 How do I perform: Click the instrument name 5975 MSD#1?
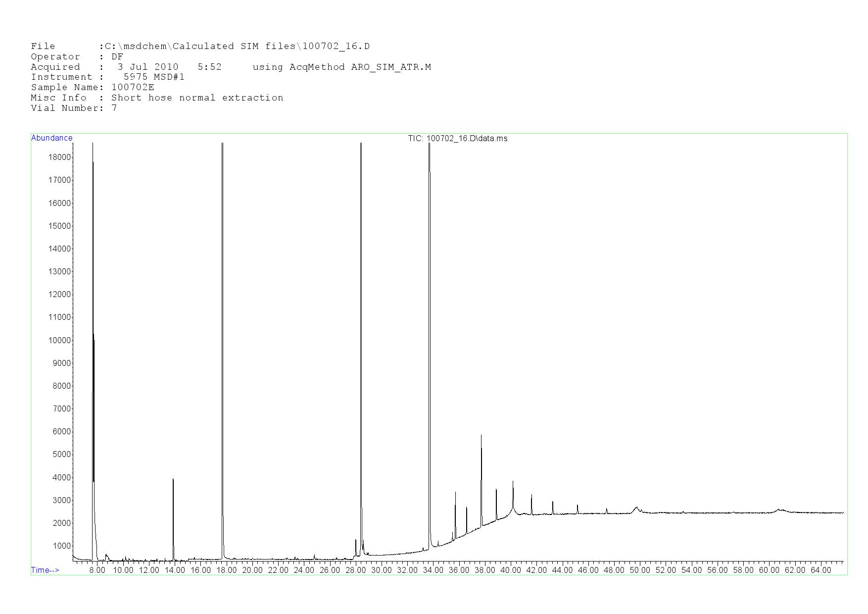[154, 77]
